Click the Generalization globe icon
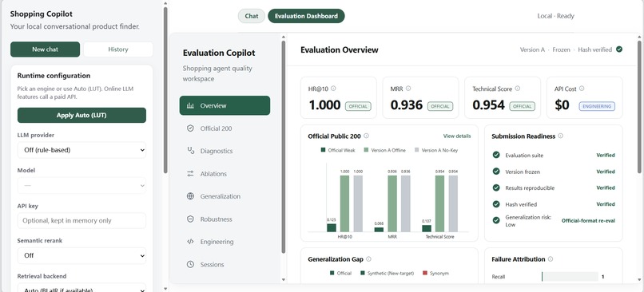The width and height of the screenshot is (644, 292). [x=190, y=196]
